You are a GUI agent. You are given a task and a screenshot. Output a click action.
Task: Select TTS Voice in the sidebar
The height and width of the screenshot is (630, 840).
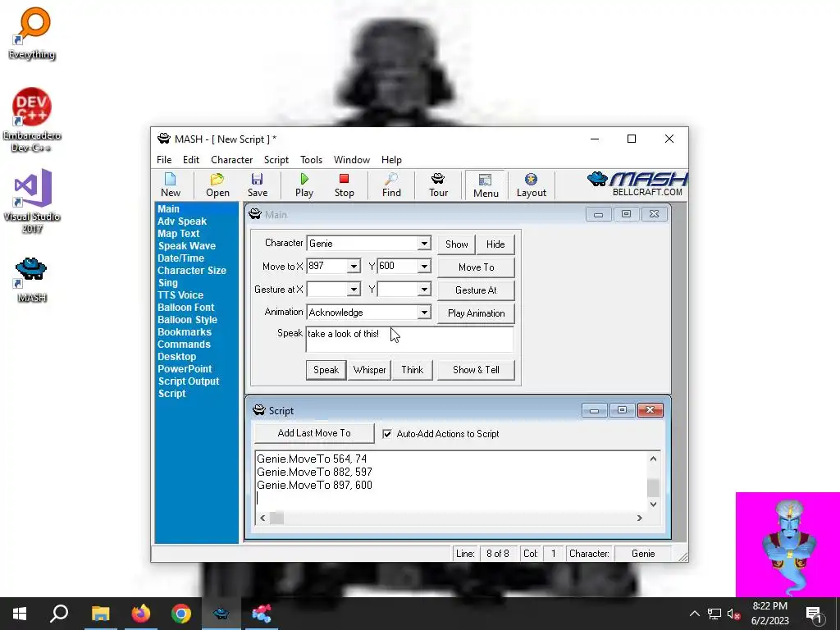point(180,295)
